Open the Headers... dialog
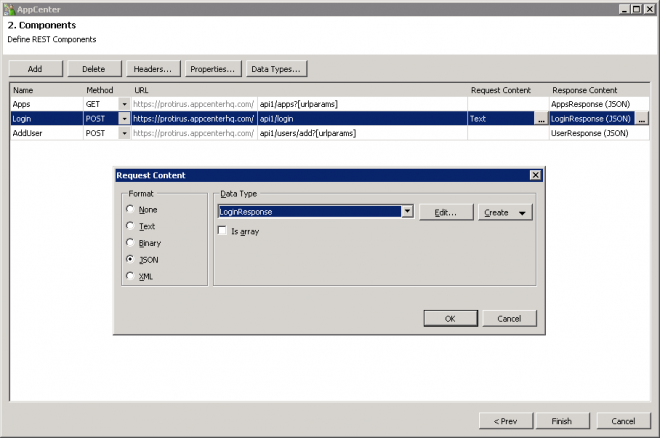This screenshot has width=660, height=438. point(153,69)
